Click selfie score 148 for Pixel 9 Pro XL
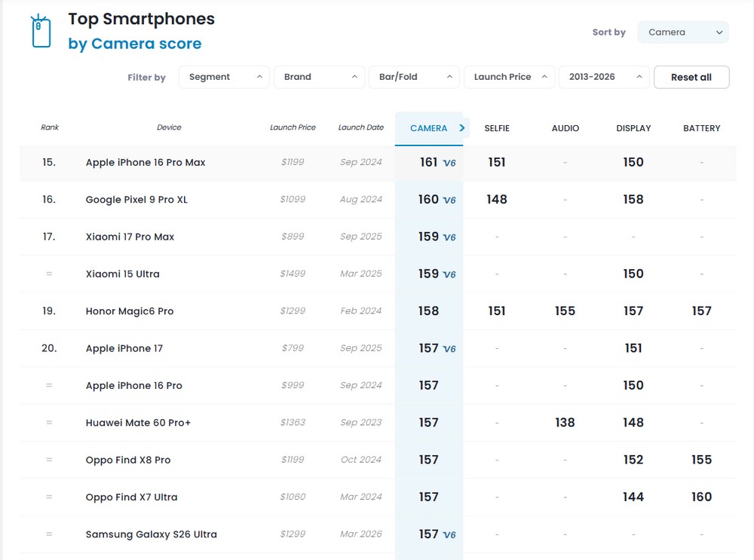The image size is (754, 560). pos(497,200)
